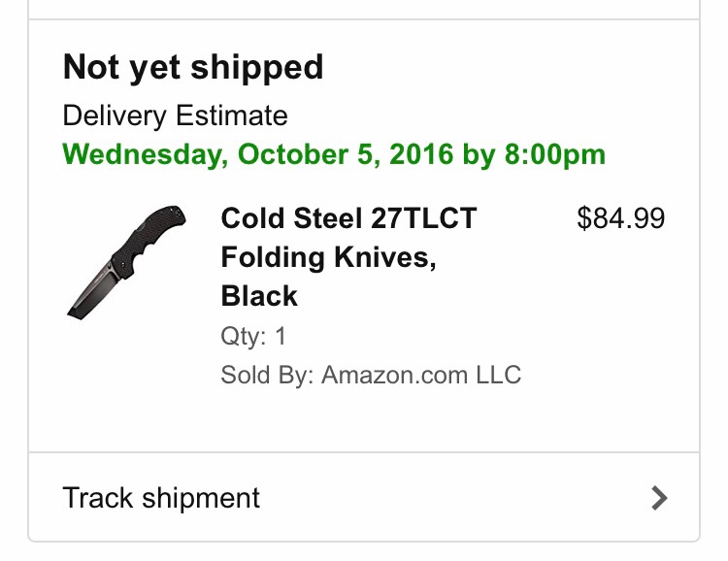
Task: Click the Delivery Estimate label
Action: (x=175, y=115)
